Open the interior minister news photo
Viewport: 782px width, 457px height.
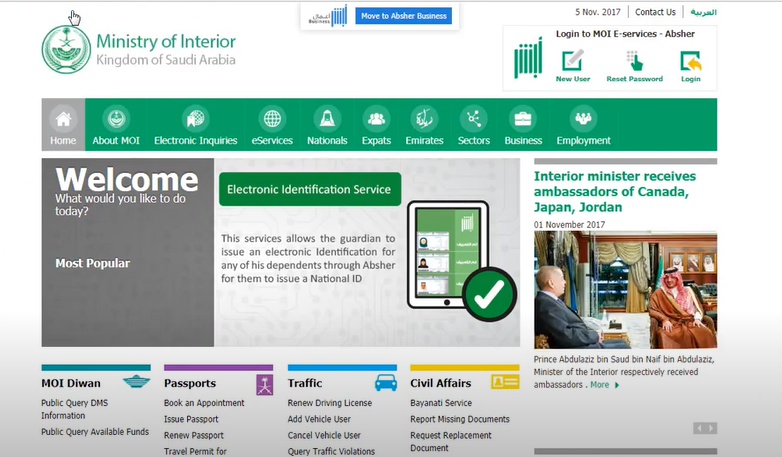pyautogui.click(x=625, y=291)
